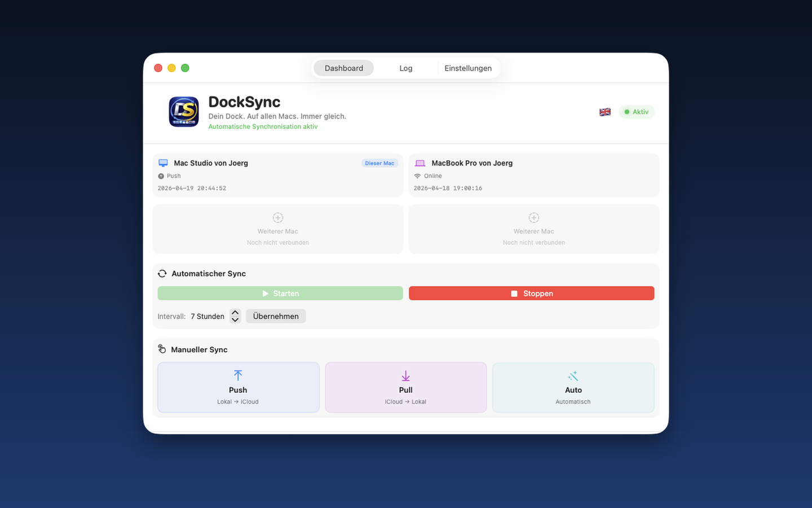Click the purple laptop icon beside MacBook Pro
812x508 pixels.
(x=420, y=163)
